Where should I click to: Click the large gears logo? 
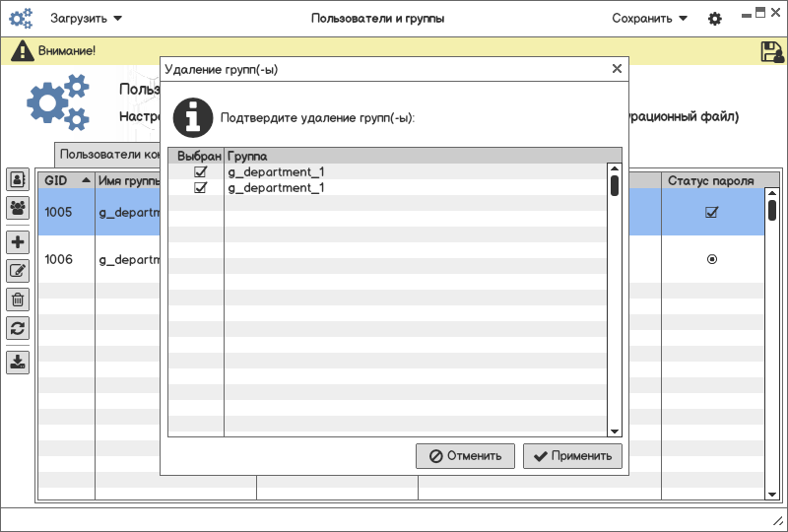pos(58,102)
